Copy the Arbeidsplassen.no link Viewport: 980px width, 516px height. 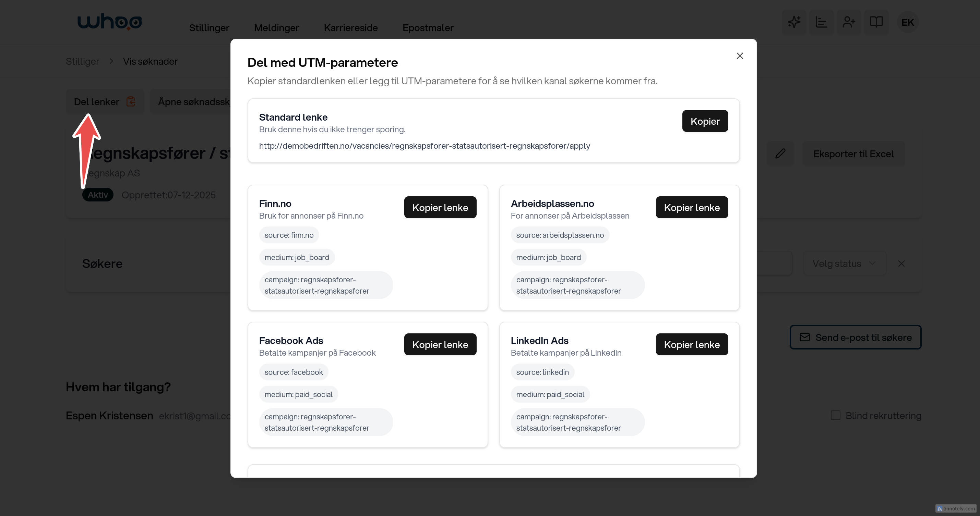[x=691, y=207]
